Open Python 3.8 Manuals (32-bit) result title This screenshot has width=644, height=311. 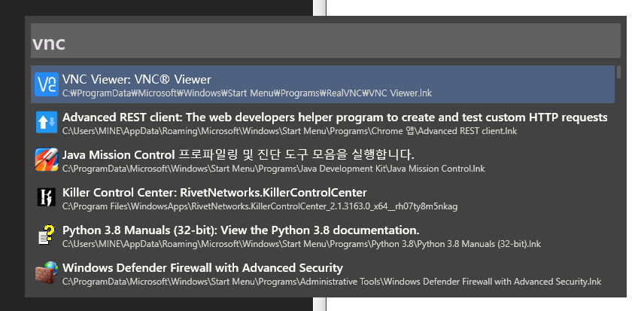pyautogui.click(x=241, y=230)
